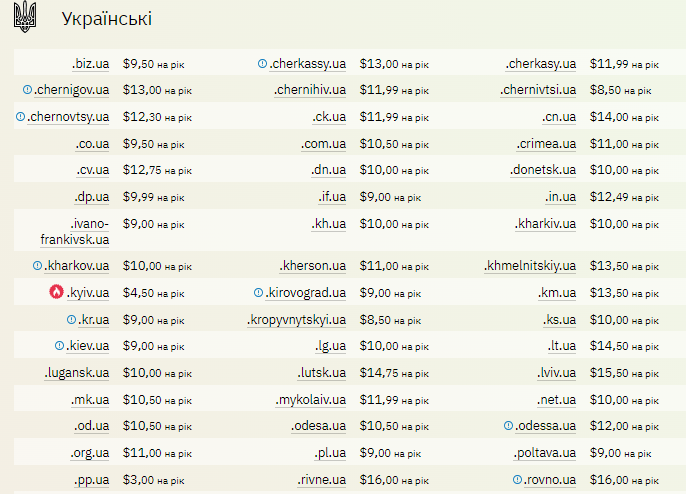686x494 pixels.
Task: Click info icon next to .kiev.ua
Action: 59,346
